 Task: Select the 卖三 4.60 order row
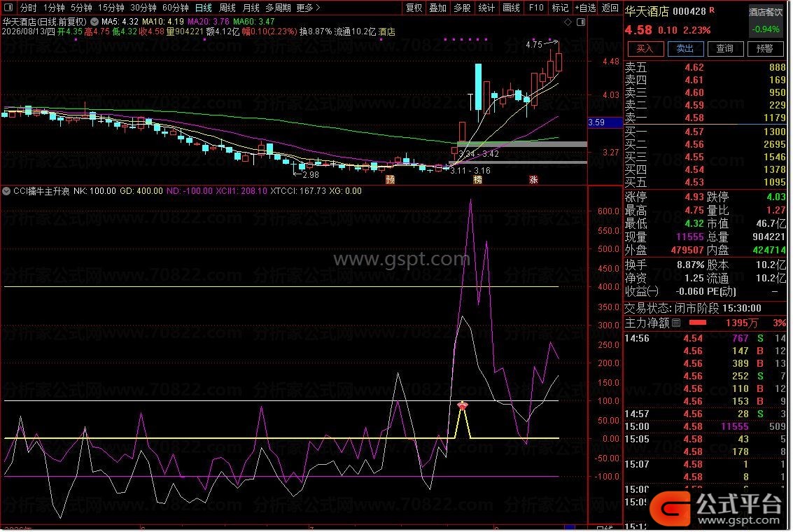click(x=706, y=92)
